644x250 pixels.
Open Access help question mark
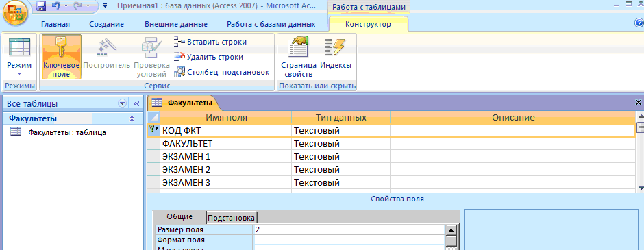click(639, 23)
